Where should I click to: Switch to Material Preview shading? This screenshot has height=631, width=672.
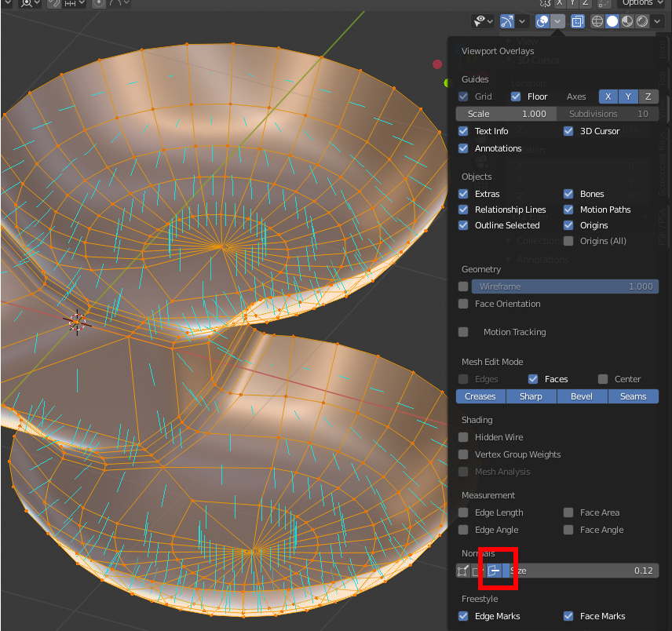tap(627, 21)
